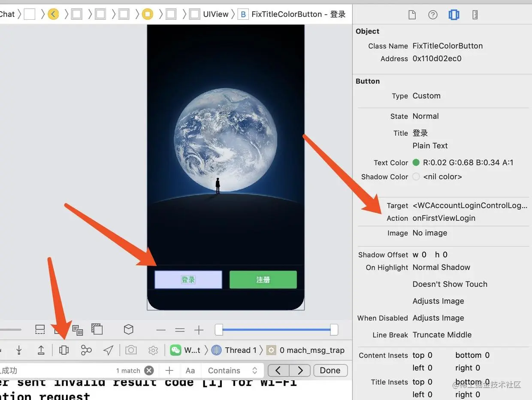Clear the console search text
This screenshot has width=532, height=400.
149,370
